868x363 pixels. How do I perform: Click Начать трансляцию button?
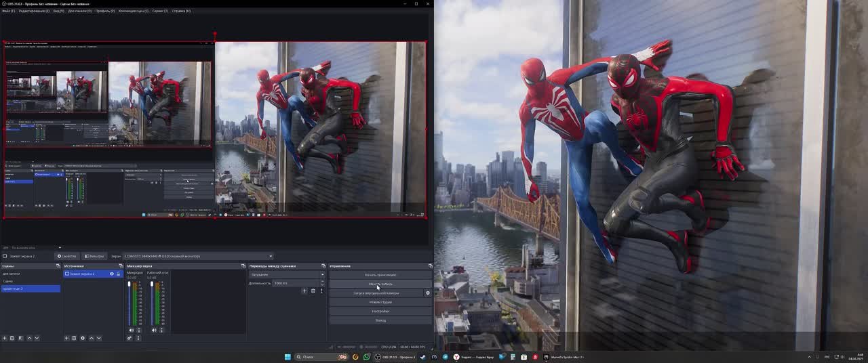coord(380,275)
